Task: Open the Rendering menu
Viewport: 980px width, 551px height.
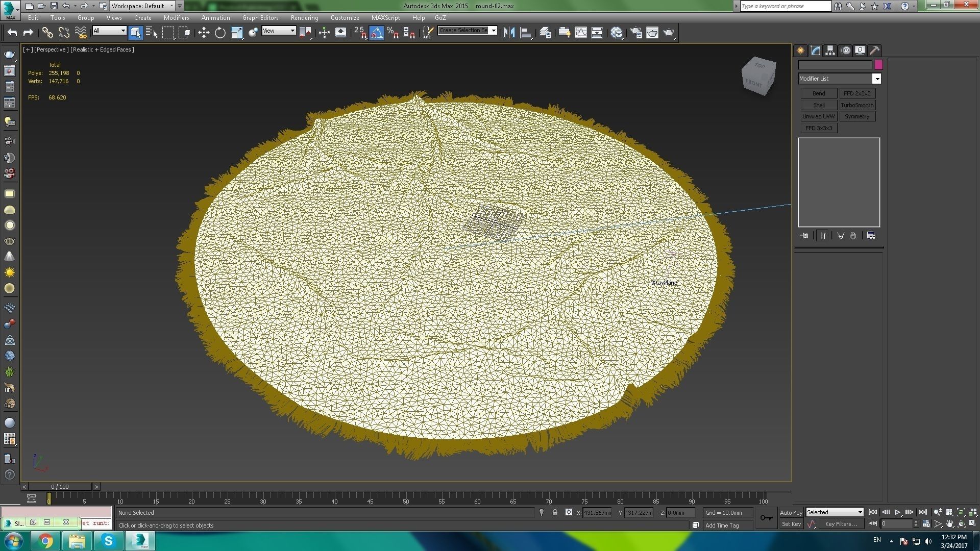Action: [304, 17]
